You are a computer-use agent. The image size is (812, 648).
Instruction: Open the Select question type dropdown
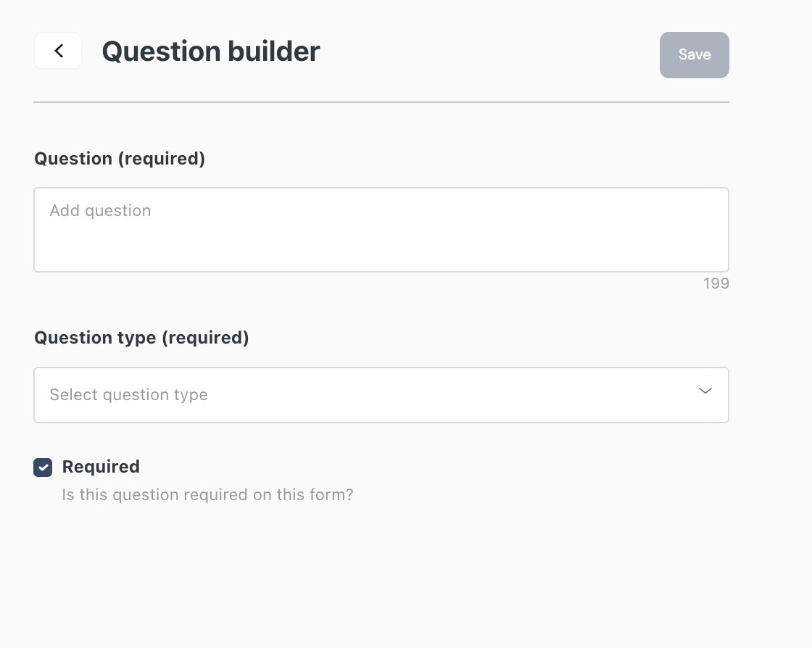coord(381,395)
